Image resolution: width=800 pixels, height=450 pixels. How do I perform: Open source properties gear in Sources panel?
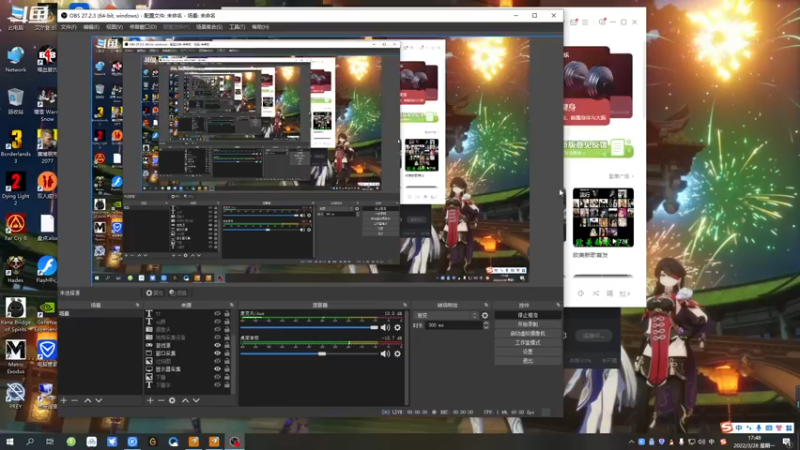[172, 401]
